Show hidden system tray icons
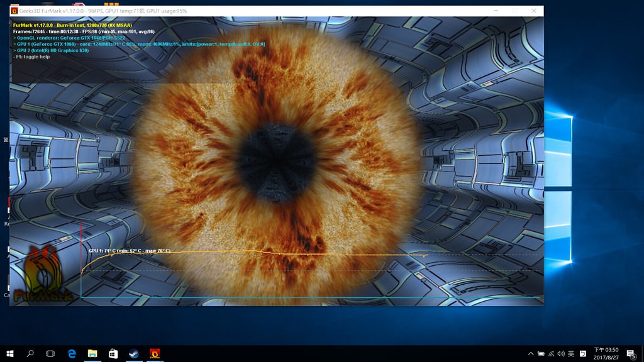 click(x=531, y=354)
